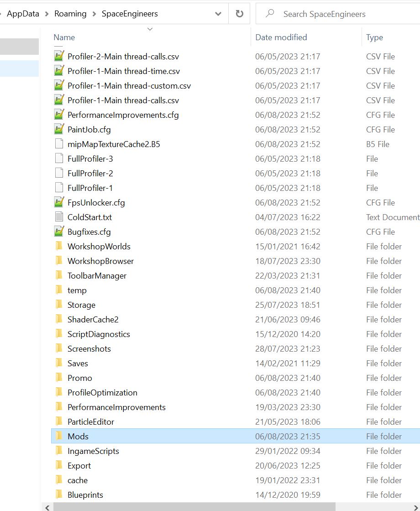Select the PerformanceImprovements folder name
Image resolution: width=420 pixels, height=511 pixels.
point(116,407)
